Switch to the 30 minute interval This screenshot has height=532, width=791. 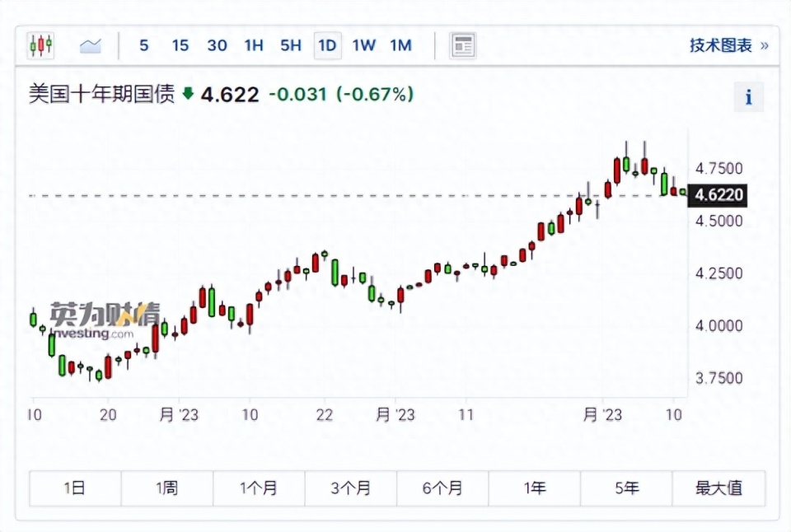pyautogui.click(x=217, y=45)
